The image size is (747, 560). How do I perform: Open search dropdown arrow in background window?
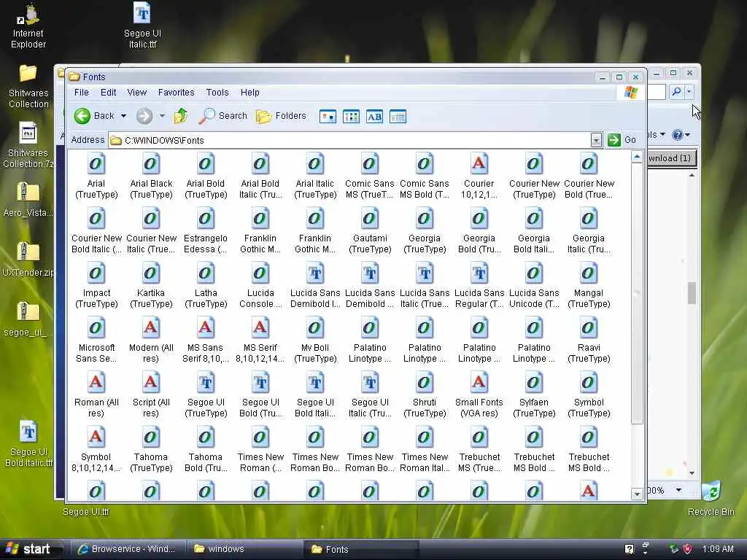689,91
